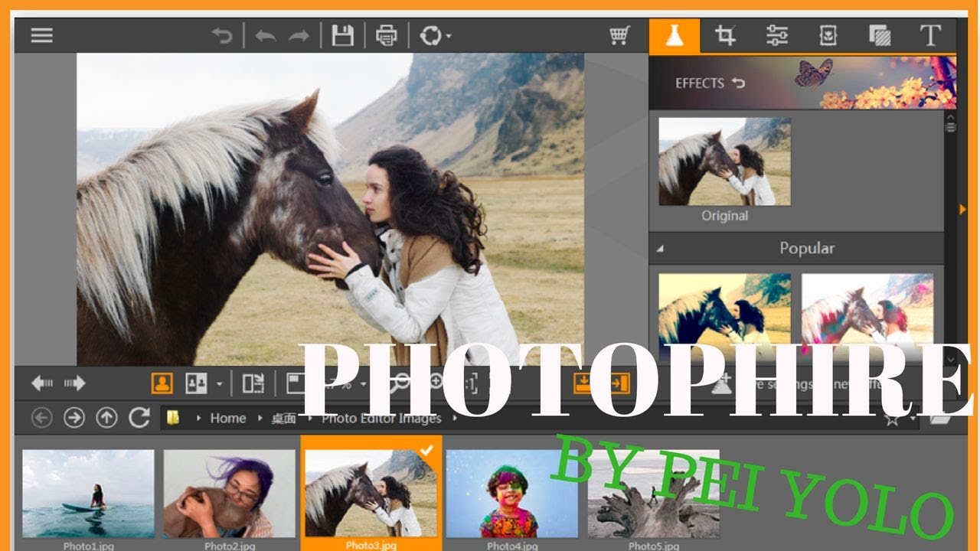Click effects panel scroll down arrow
The height and width of the screenshot is (551, 980).
951,358
